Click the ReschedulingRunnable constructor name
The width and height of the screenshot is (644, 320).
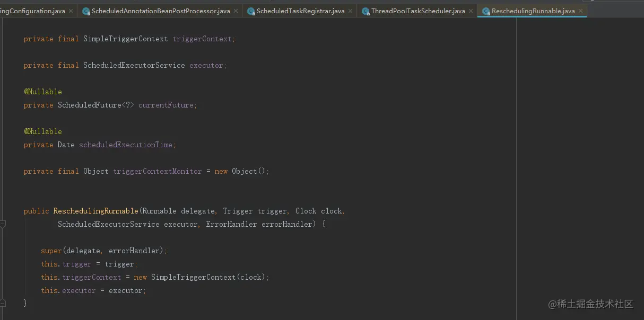[x=96, y=211]
